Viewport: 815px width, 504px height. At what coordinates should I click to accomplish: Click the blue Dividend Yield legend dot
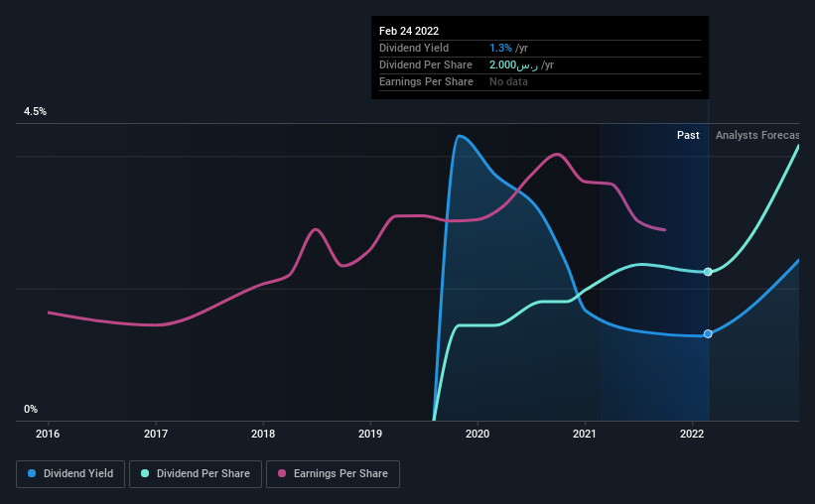32,473
